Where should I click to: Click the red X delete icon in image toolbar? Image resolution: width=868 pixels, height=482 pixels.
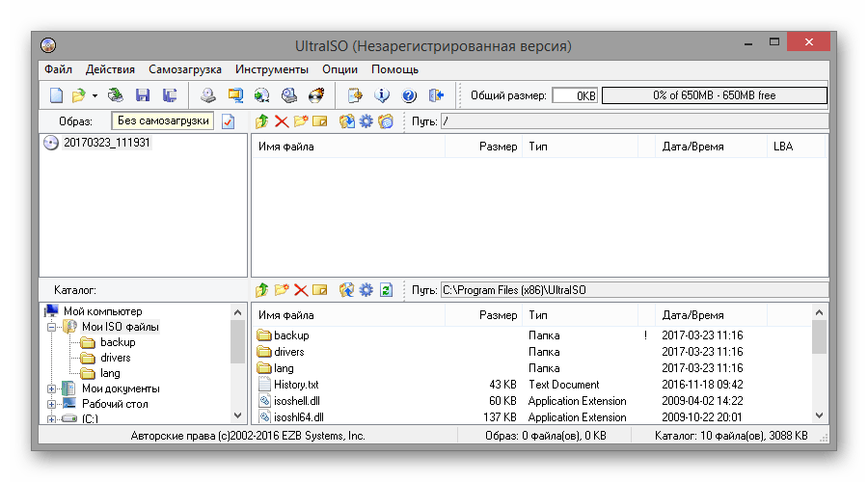281,121
